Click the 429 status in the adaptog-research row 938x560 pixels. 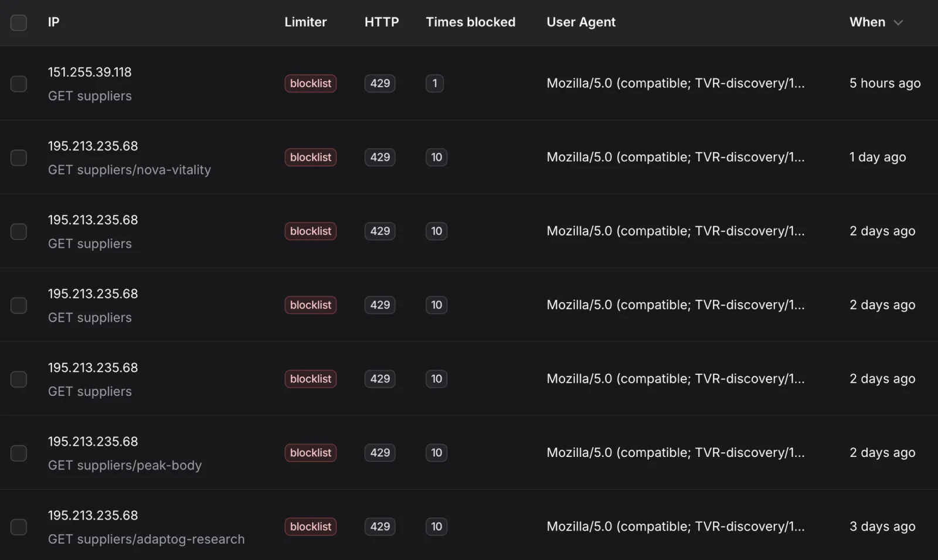click(x=380, y=526)
